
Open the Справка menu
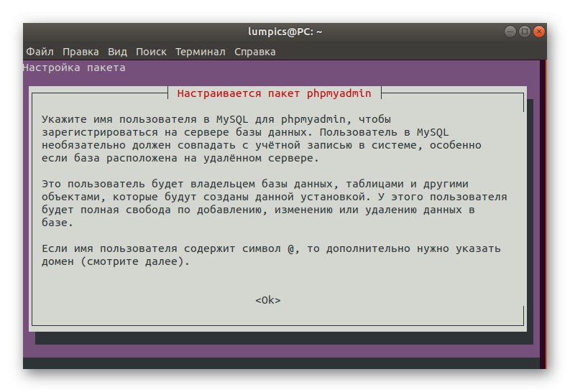[255, 52]
